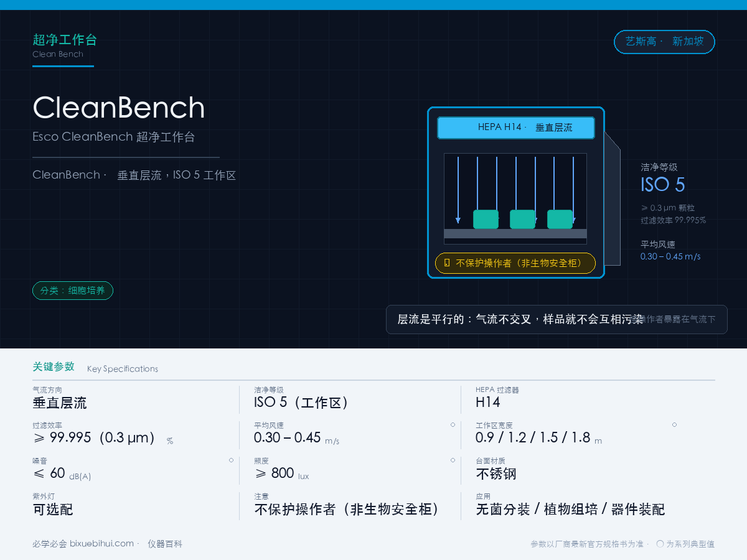The width and height of the screenshot is (747, 560).
Task: Click the ≤ 60 dB(A) noise value
Action: click(62, 474)
